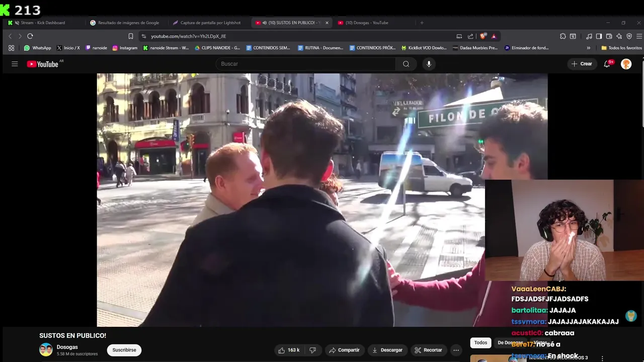
Task: Open YouTube guide hamburger menu
Action: coord(15,64)
